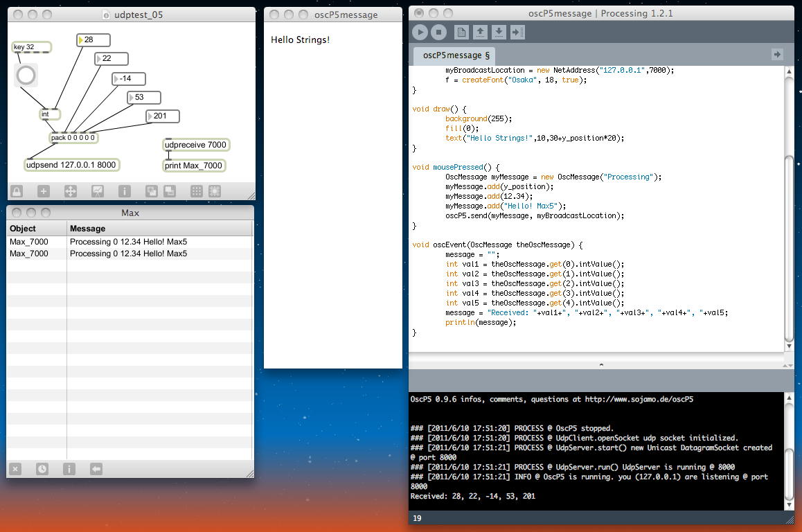Toggle the grid in patcher toolbar
The image size is (802, 532).
tap(197, 191)
